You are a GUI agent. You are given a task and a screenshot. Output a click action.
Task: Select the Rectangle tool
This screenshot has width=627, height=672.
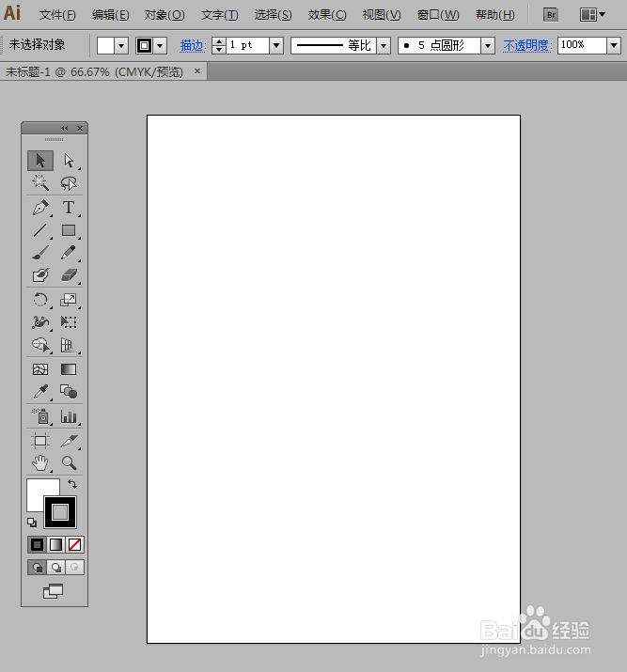coord(69,230)
